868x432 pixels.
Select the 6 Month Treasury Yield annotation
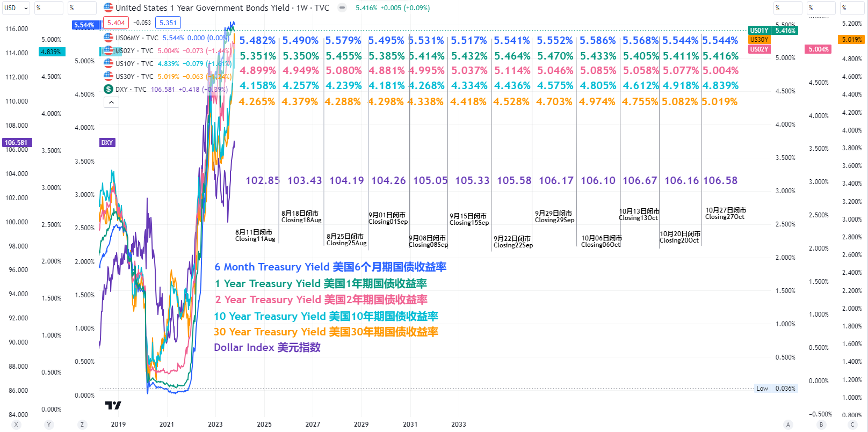coord(330,267)
